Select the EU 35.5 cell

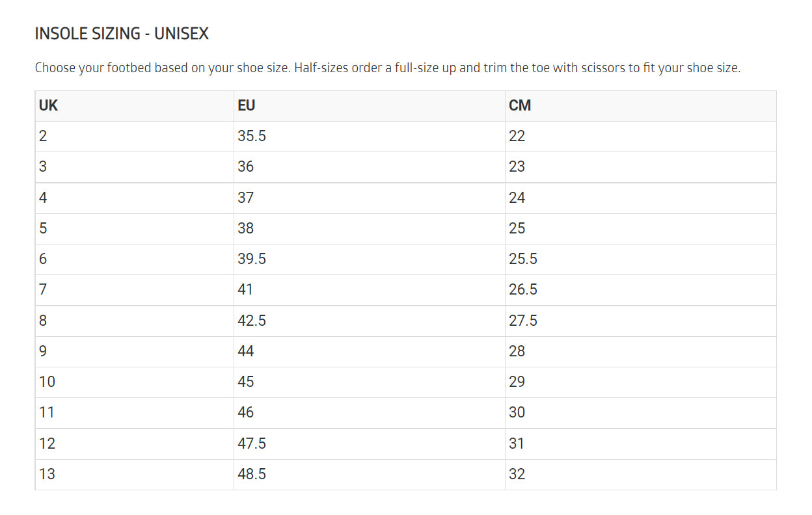252,136
